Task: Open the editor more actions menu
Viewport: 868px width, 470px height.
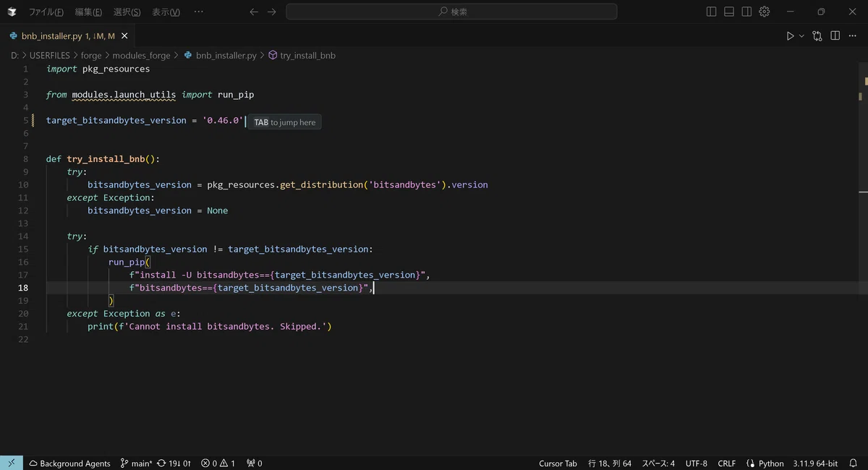Action: pos(853,35)
